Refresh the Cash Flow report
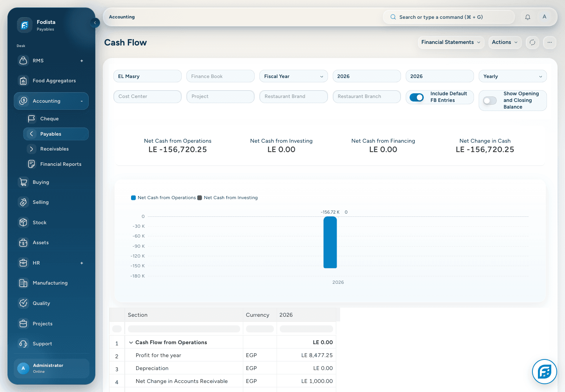Image resolution: width=565 pixels, height=392 pixels. (x=532, y=42)
